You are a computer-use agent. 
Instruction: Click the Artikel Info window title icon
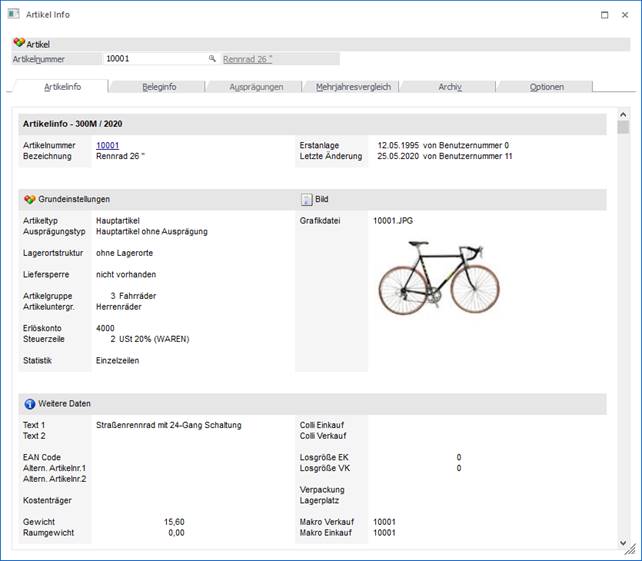13,15
